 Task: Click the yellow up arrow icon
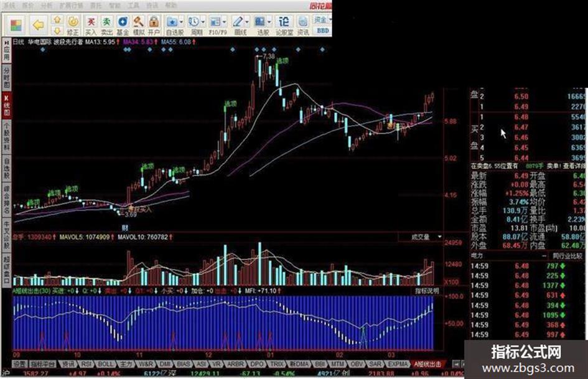[57, 19]
